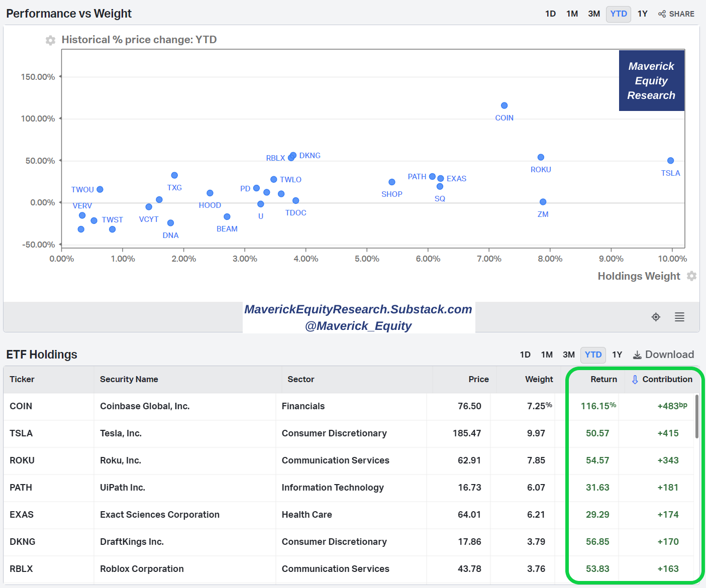706x588 pixels.
Task: Click Coinbase Global, Inc. security name
Action: (x=145, y=406)
